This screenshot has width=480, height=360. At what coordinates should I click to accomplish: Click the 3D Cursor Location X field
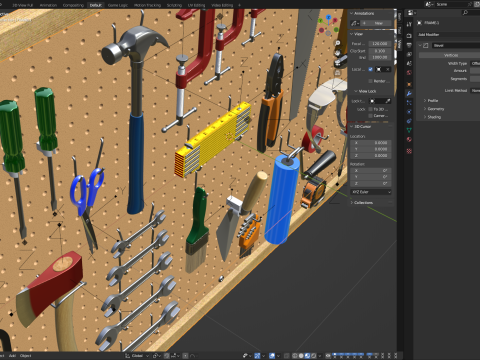point(371,143)
